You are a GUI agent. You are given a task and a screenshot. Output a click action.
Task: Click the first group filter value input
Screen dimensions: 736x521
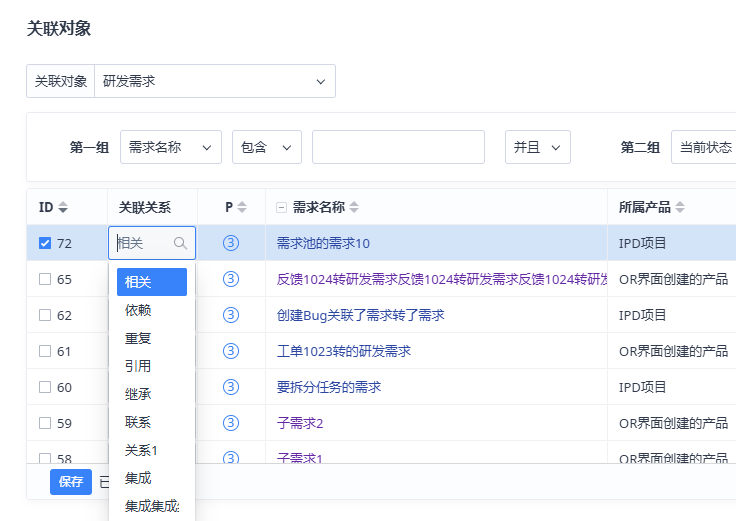click(x=398, y=147)
